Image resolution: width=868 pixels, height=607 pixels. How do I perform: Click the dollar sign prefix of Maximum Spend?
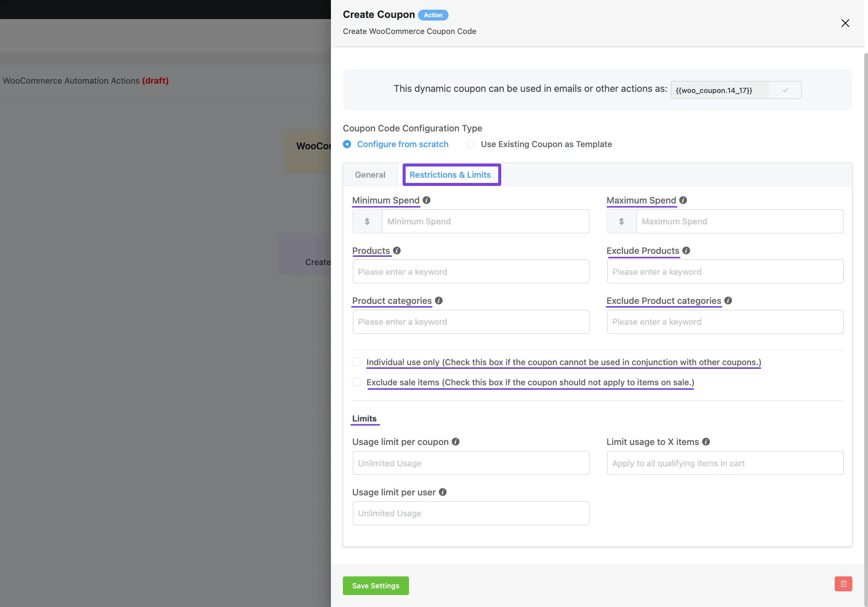(621, 221)
